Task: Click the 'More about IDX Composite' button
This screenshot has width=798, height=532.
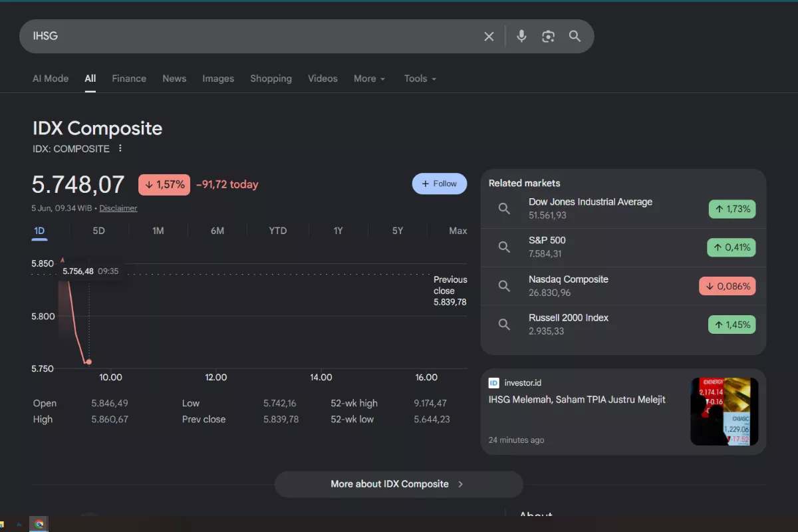Action: (399, 484)
